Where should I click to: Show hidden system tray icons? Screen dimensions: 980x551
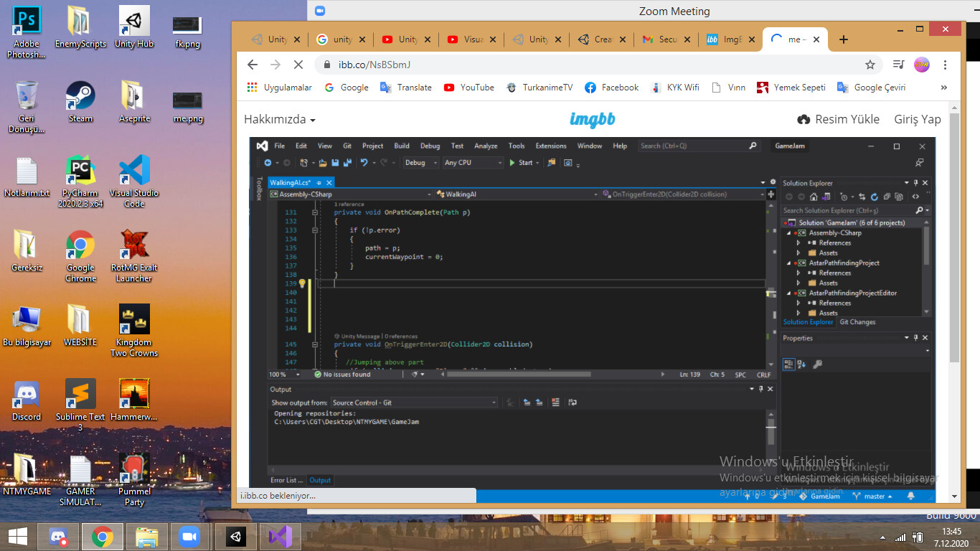point(882,537)
